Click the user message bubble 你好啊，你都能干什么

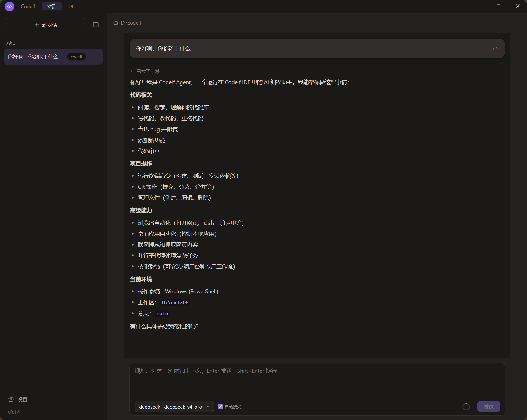[x=317, y=49]
